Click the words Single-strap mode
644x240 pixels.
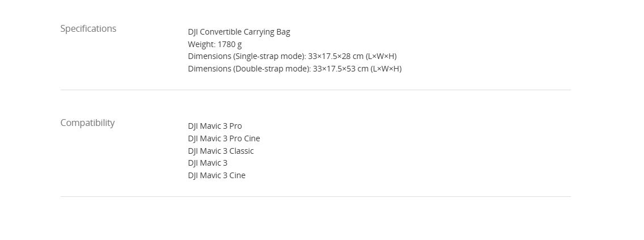(269, 56)
